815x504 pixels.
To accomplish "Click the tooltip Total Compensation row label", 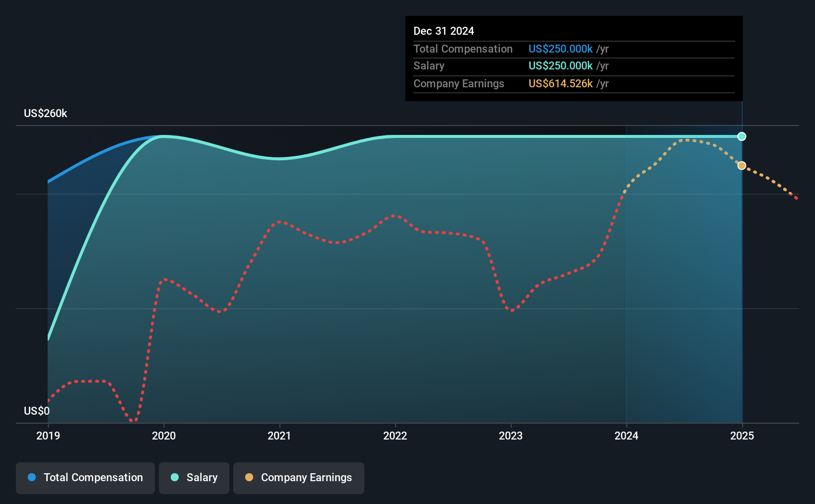I will (463, 49).
